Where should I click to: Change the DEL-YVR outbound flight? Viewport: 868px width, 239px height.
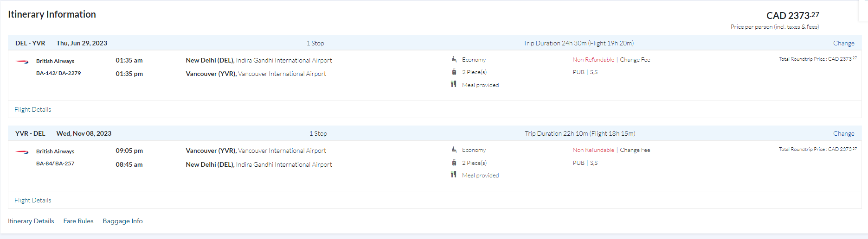[843, 43]
